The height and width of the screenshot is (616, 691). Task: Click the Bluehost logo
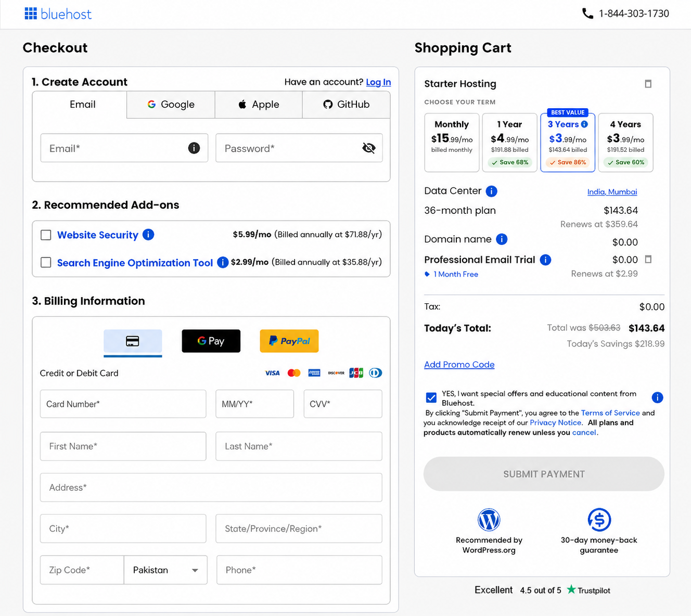click(58, 14)
